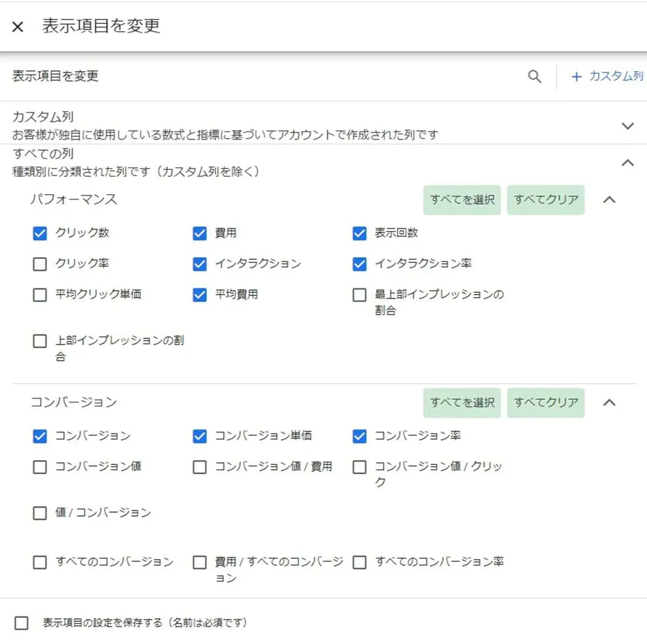
Task: Check 表示項目の設定を保存する at the bottom
Action: click(x=22, y=622)
